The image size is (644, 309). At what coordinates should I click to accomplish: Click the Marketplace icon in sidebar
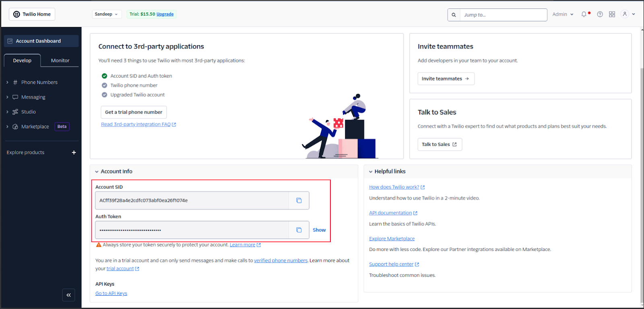(15, 127)
